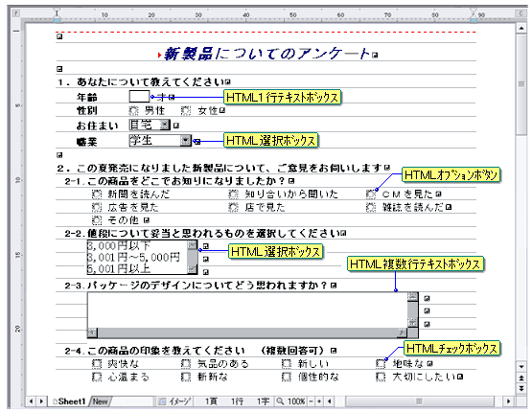Click the previous sheet arrow beside Sheet1
532x412 pixels.
point(32,401)
